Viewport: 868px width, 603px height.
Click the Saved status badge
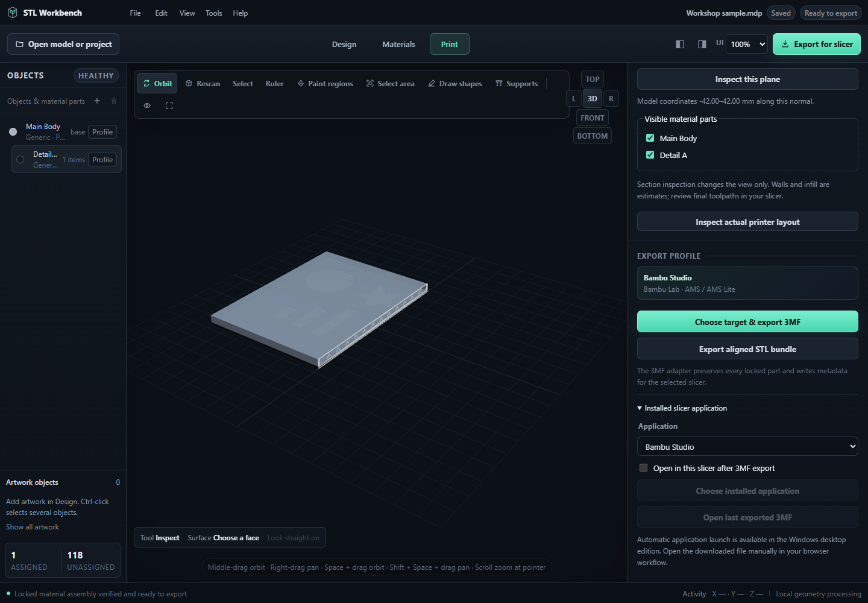[781, 13]
